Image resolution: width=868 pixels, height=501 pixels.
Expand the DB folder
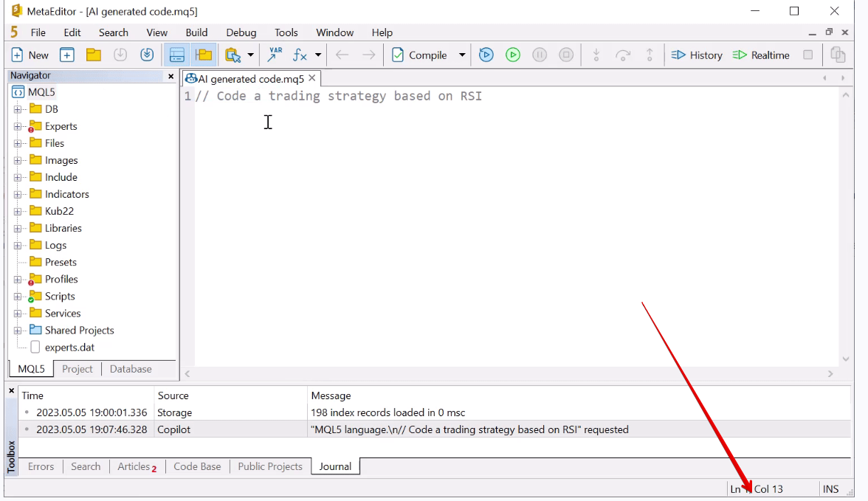[18, 109]
